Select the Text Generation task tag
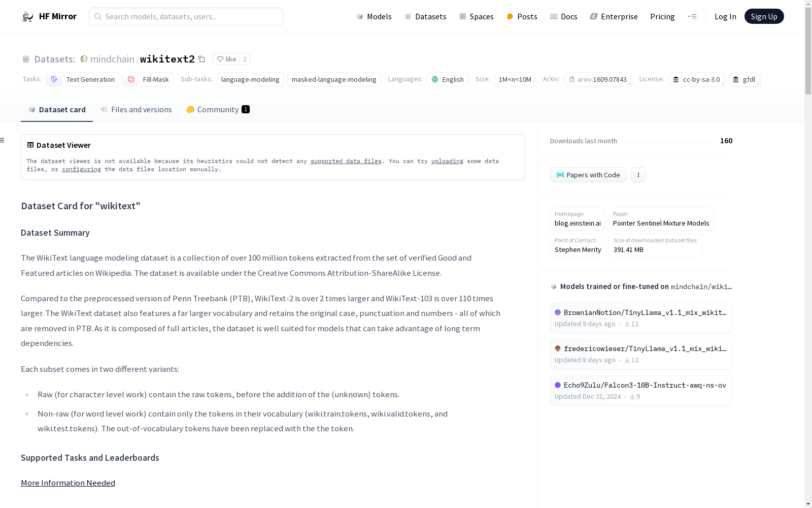The height and width of the screenshot is (508, 812). tap(82, 79)
